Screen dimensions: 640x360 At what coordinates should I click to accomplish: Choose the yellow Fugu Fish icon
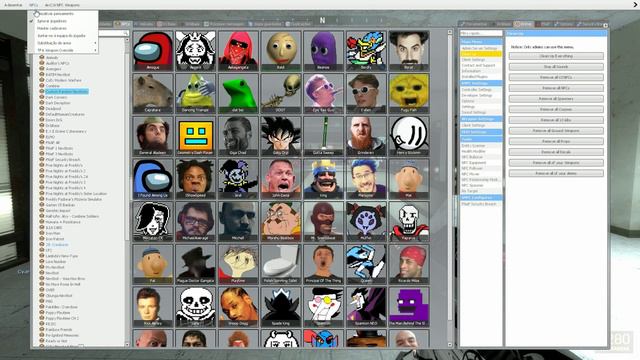(409, 93)
